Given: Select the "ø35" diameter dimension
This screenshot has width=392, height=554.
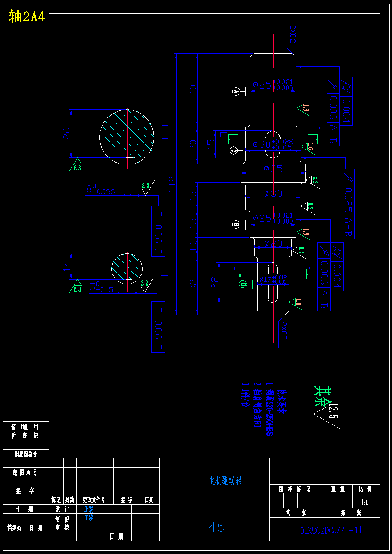Looking at the screenshot, I should pyautogui.click(x=273, y=169).
